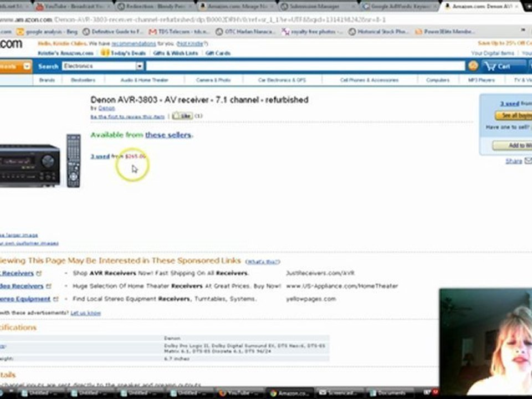The height and width of the screenshot is (399, 532).
Task: Open the Documents taskbar item
Action: [389, 393]
